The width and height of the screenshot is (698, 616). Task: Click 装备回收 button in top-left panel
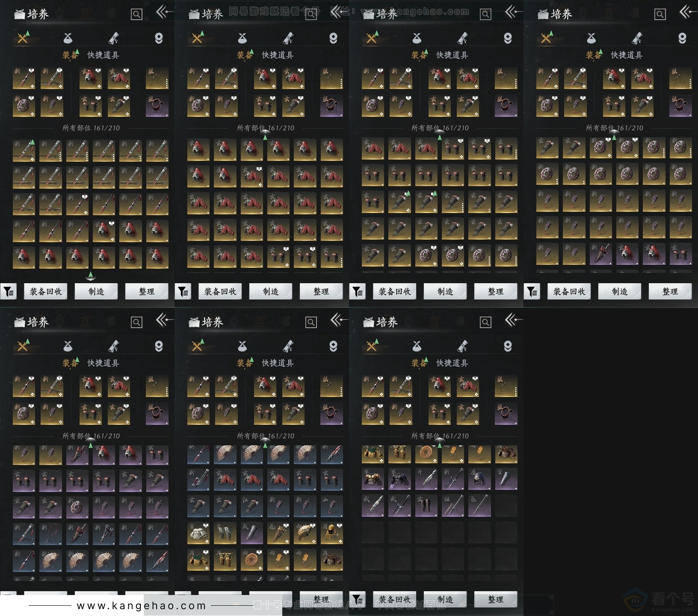coord(46,292)
